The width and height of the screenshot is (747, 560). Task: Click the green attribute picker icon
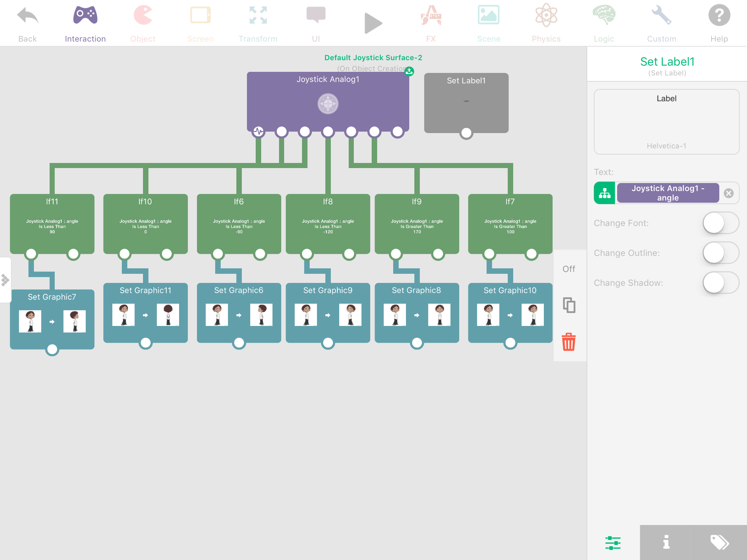(605, 193)
